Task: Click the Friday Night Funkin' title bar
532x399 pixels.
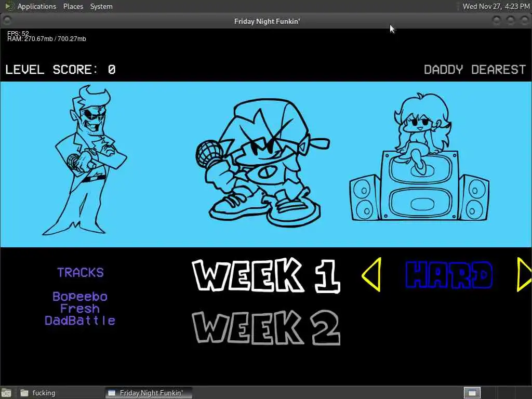Action: coord(267,21)
